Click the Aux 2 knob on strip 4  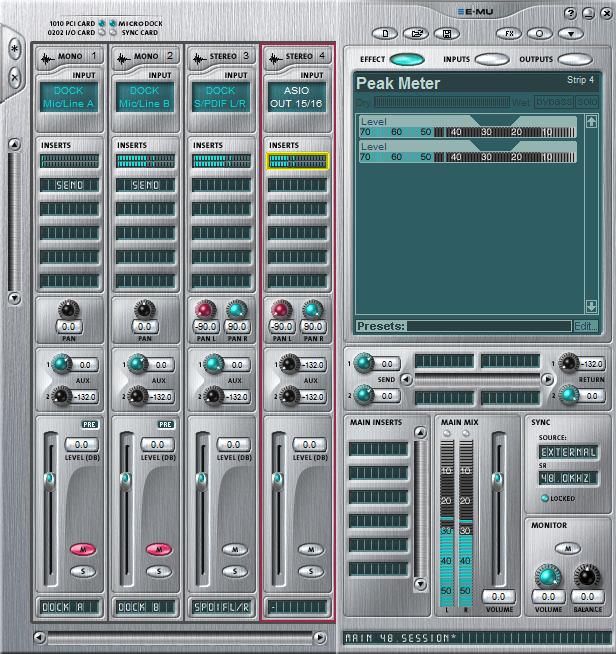pos(289,395)
